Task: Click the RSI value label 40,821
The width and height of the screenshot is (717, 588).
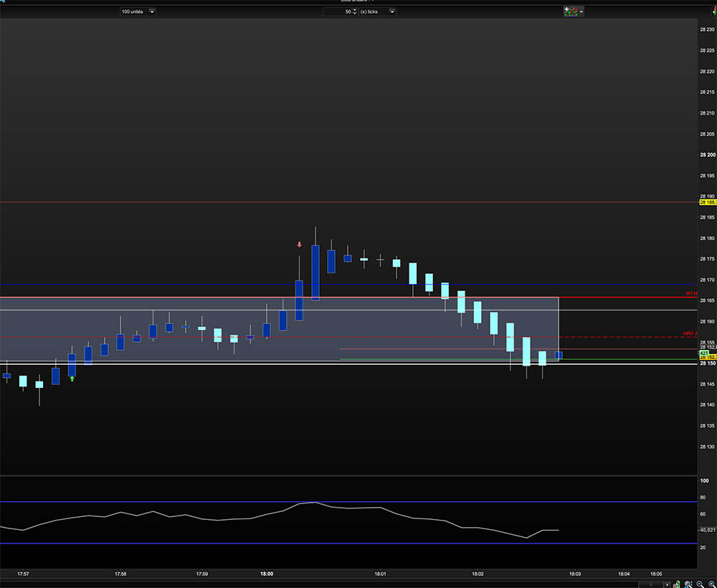Action: pos(708,530)
